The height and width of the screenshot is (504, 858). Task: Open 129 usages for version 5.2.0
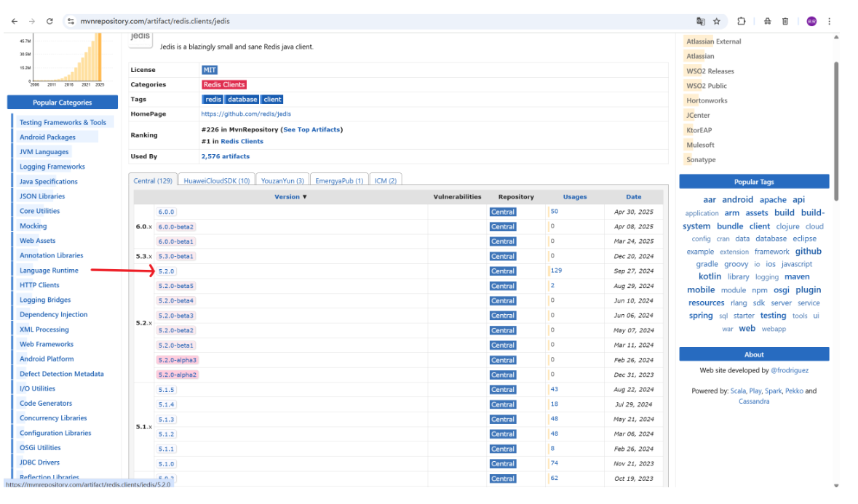click(556, 271)
